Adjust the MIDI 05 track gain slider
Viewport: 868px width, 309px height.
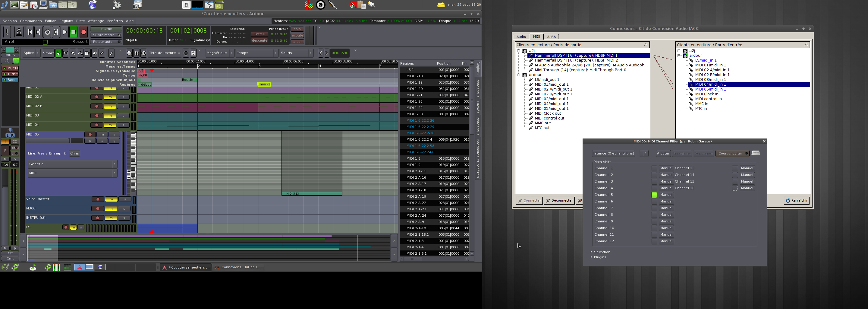click(x=54, y=141)
